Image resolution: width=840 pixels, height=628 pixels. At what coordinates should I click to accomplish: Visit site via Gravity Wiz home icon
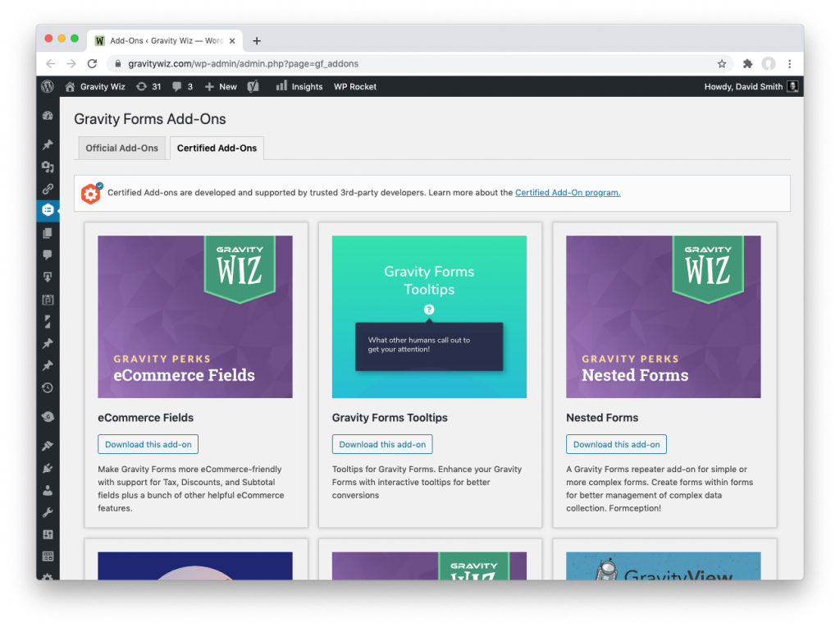[x=71, y=86]
